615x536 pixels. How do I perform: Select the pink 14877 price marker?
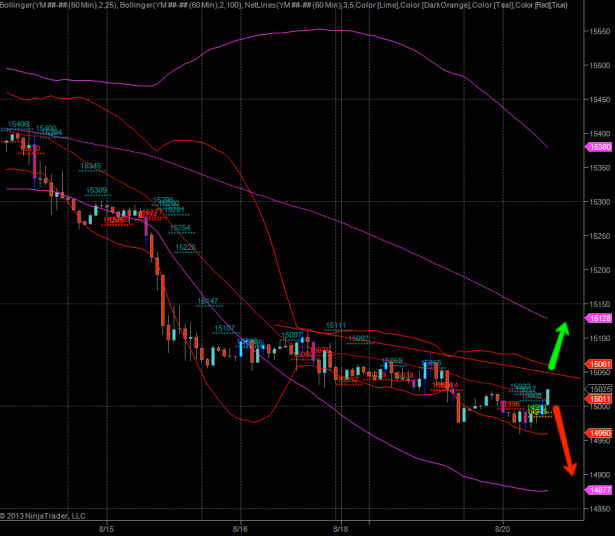pyautogui.click(x=600, y=490)
